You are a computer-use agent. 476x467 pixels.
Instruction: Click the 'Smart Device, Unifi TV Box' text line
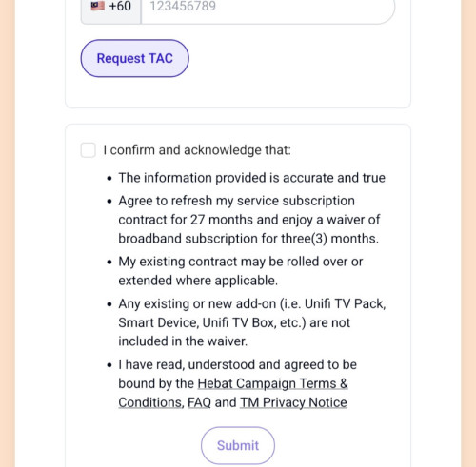(234, 322)
